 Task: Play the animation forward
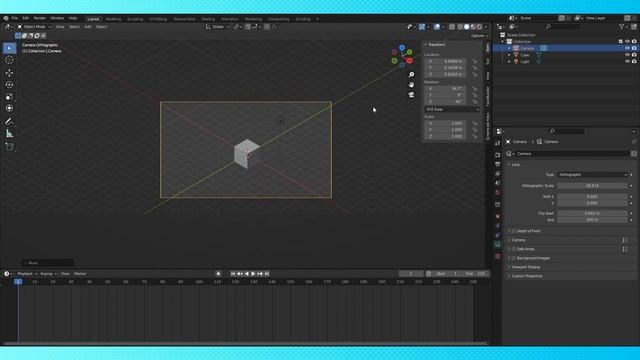coord(253,274)
